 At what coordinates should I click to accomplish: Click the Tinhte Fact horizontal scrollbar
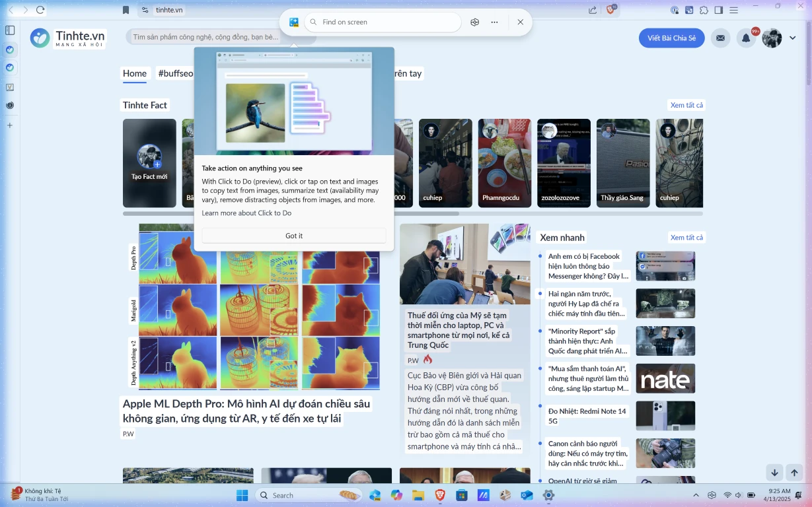coord(291,213)
